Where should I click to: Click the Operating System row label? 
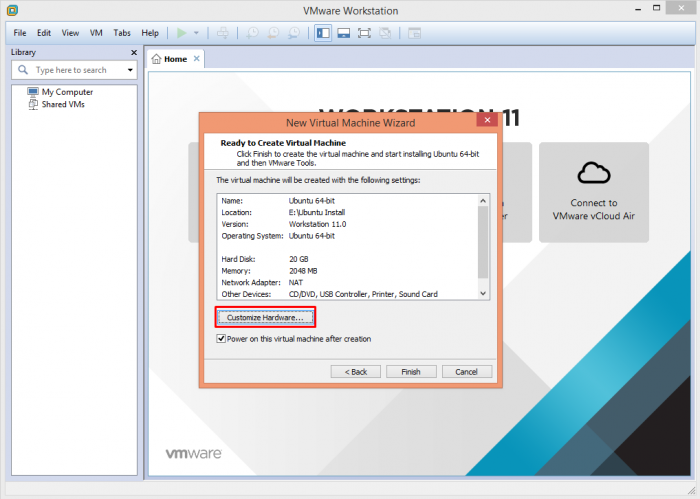pyautogui.click(x=252, y=236)
